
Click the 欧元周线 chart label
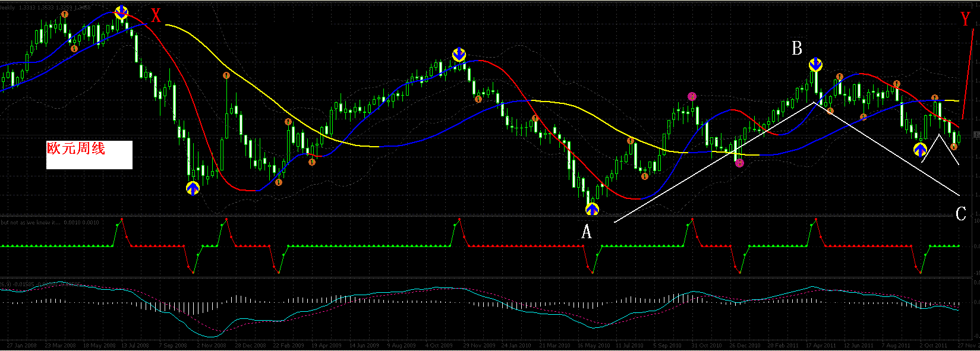[x=76, y=148]
